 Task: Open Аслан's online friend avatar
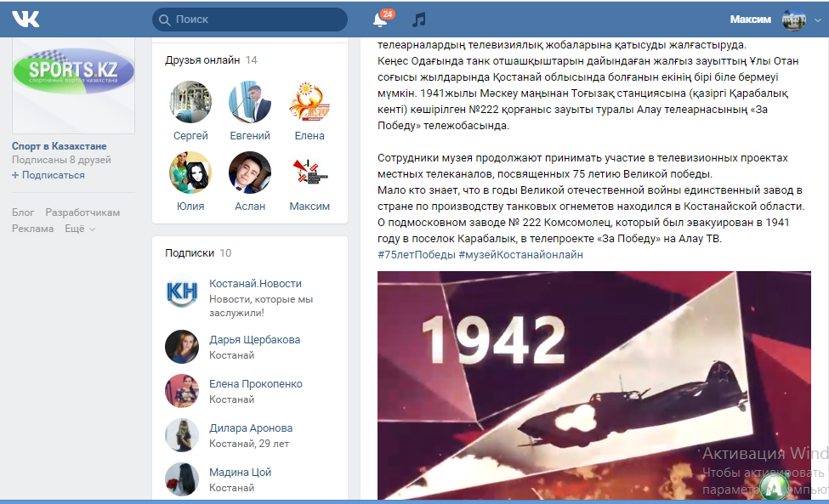(249, 173)
